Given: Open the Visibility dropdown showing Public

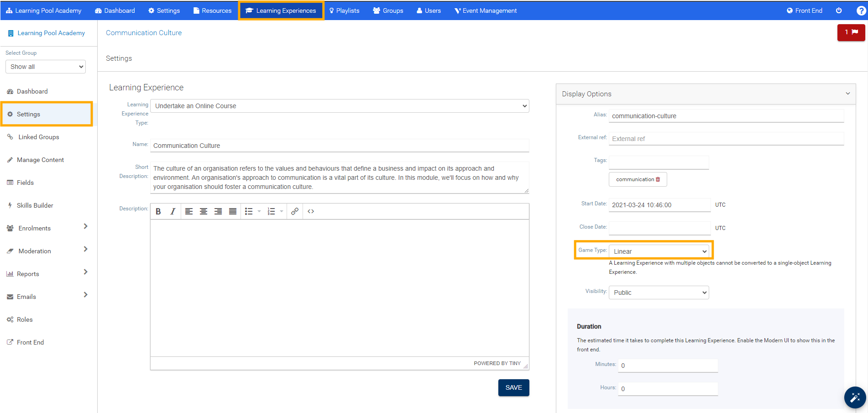Looking at the screenshot, I should [659, 292].
